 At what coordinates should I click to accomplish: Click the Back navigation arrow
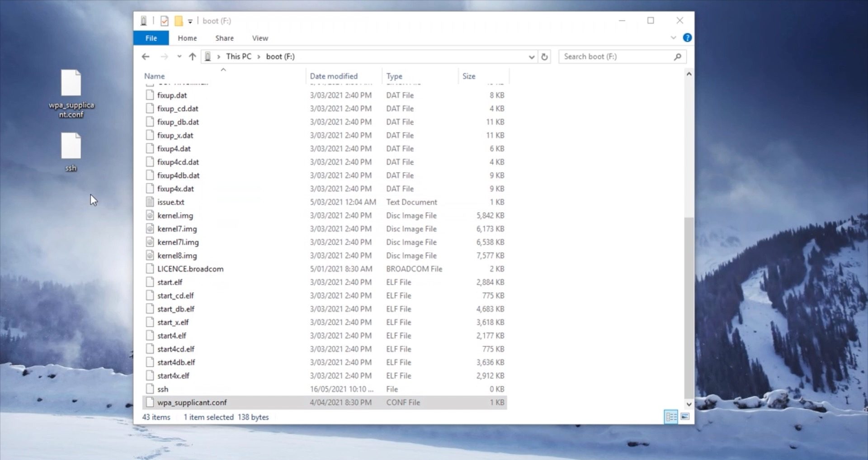[146, 57]
